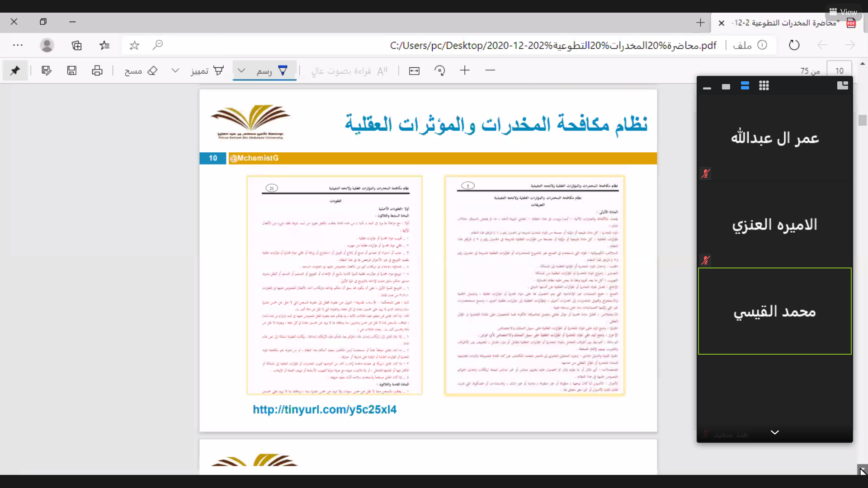The image size is (868, 488).
Task: Click the vertical scrollbar thumb
Action: pyautogui.click(x=863, y=121)
